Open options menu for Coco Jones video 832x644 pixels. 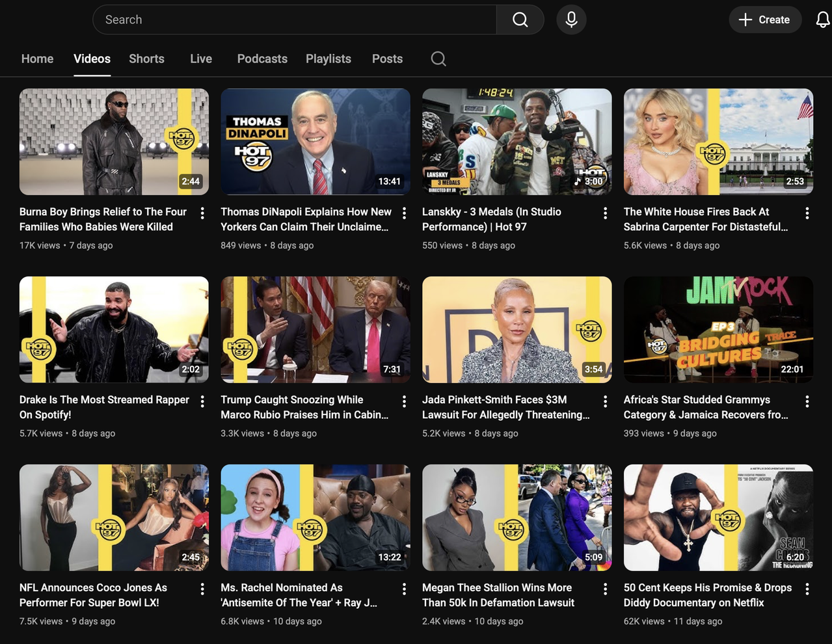(202, 589)
